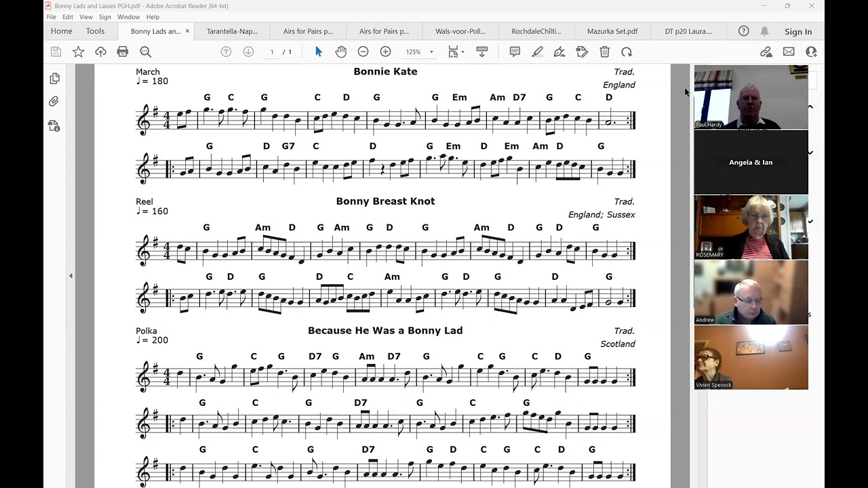Print the document using the printer icon
The width and height of the screenshot is (868, 488).
point(123,52)
